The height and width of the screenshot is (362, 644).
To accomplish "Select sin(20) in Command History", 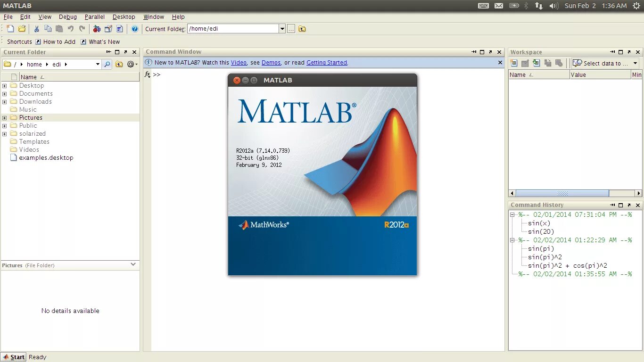I will pos(541,231).
